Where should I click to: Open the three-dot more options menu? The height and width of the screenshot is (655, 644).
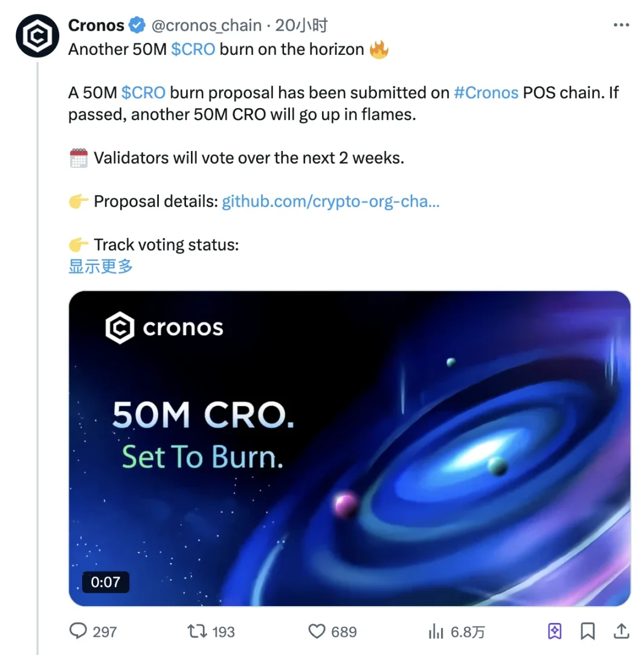click(x=622, y=25)
